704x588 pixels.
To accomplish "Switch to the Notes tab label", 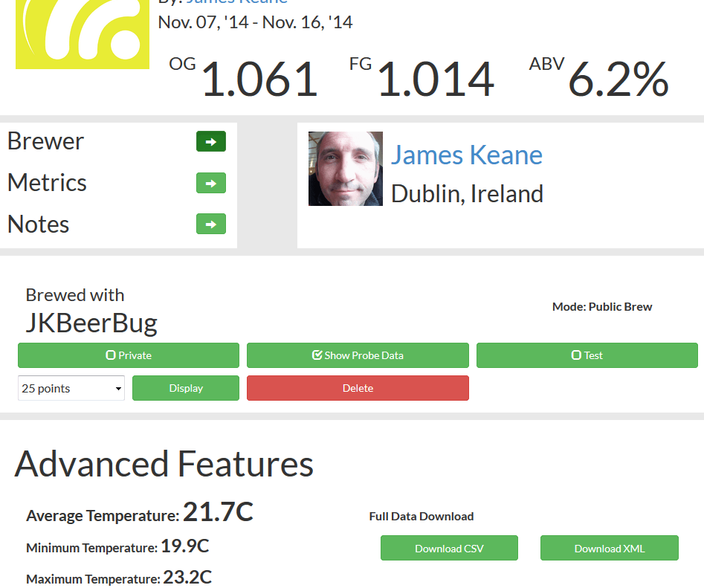I will (x=38, y=224).
